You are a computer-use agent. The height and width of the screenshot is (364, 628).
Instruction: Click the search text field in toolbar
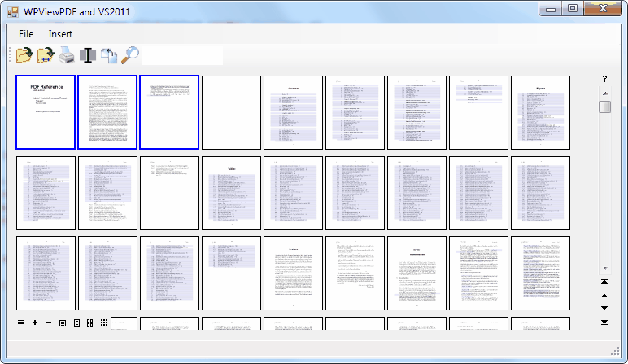(182, 55)
